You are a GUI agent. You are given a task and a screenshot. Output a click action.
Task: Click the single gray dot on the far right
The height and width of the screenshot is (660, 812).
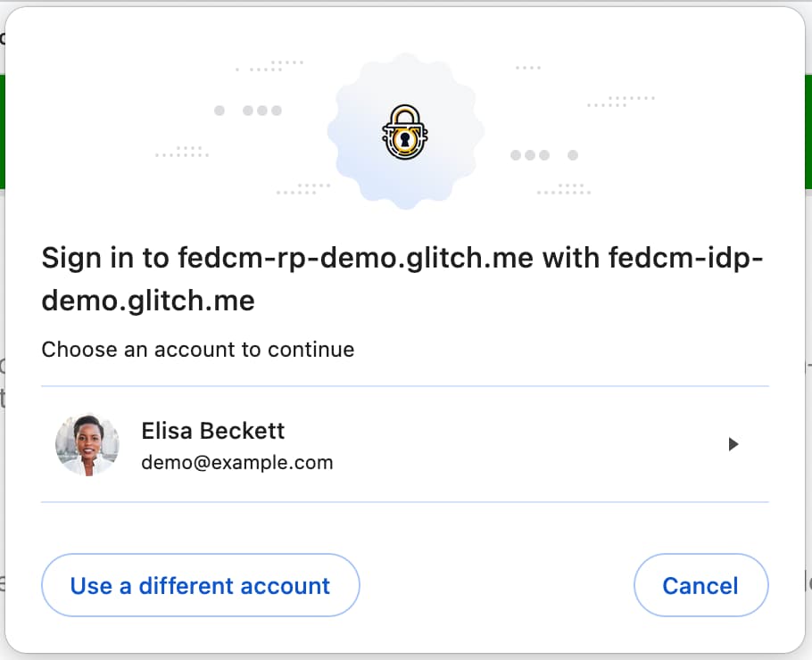(x=573, y=155)
